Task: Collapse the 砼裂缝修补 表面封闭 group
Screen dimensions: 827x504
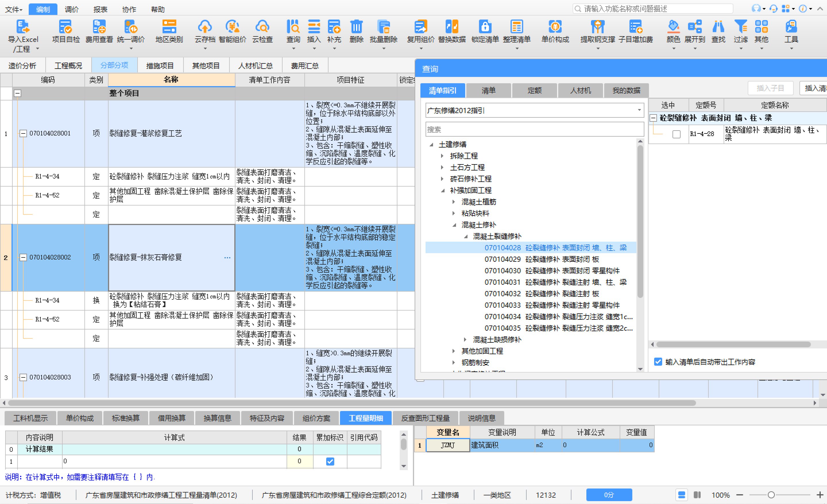Action: click(654, 118)
